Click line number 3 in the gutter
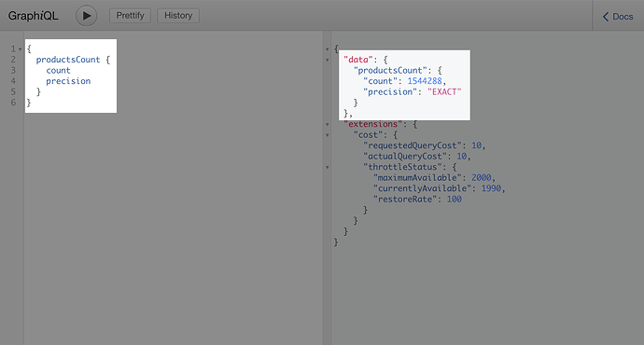 tap(13, 70)
